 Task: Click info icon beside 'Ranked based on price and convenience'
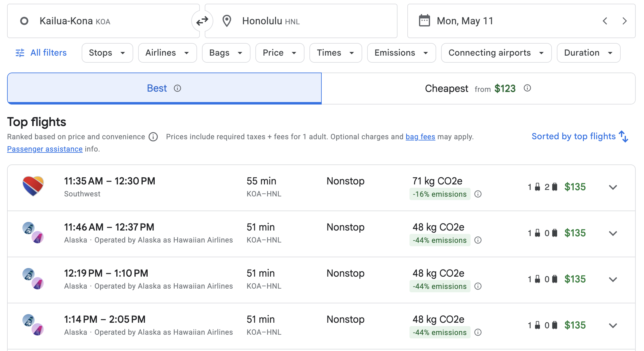pyautogui.click(x=153, y=137)
